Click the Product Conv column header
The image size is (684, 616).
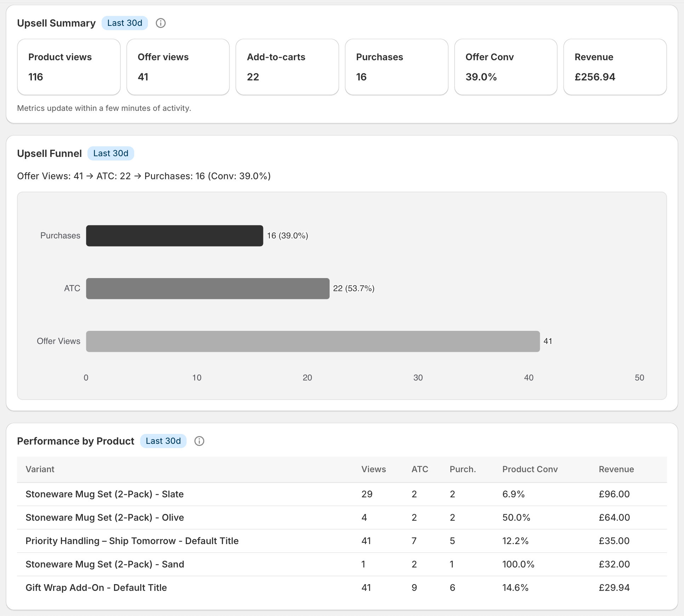[530, 469]
